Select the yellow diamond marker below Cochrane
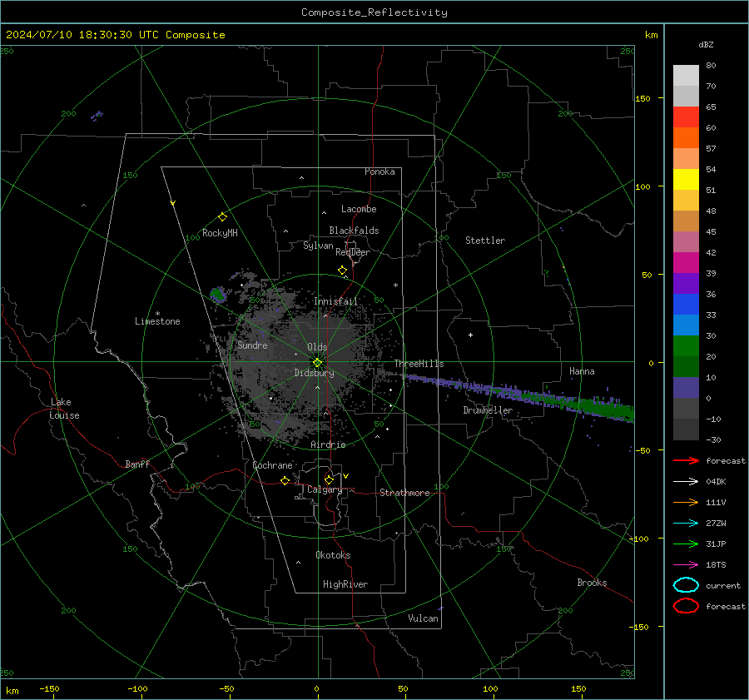Image resolution: width=749 pixels, height=700 pixels. [x=285, y=481]
